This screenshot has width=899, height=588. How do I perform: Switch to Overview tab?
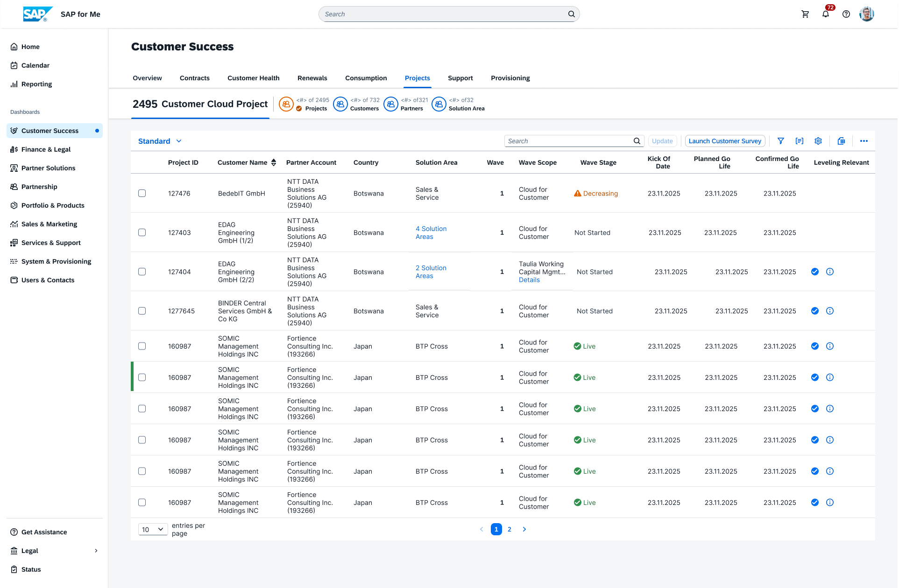[x=147, y=78]
